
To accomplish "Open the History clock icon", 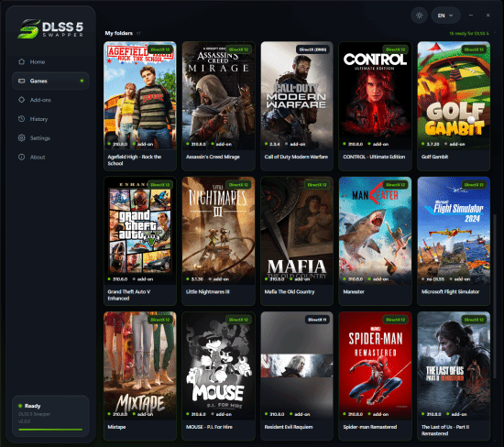I will 22,119.
